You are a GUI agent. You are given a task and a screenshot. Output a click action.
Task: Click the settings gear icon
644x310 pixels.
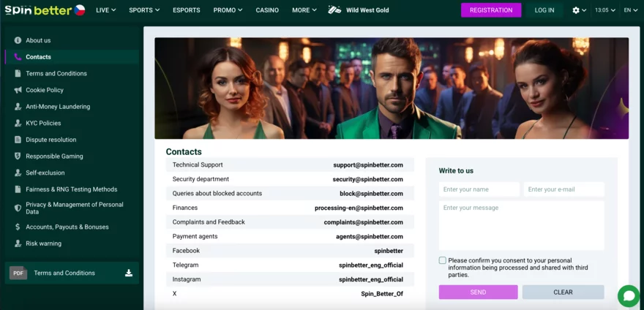click(x=576, y=10)
